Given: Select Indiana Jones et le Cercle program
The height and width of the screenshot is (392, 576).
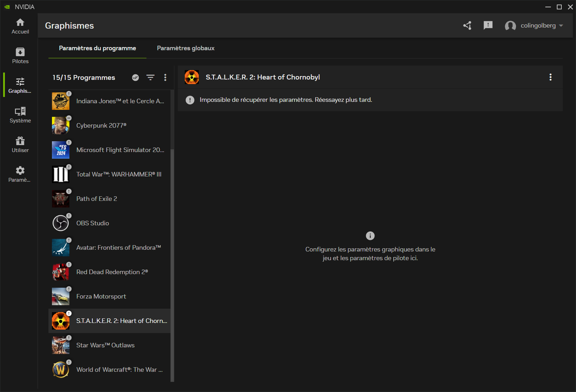Looking at the screenshot, I should [109, 101].
